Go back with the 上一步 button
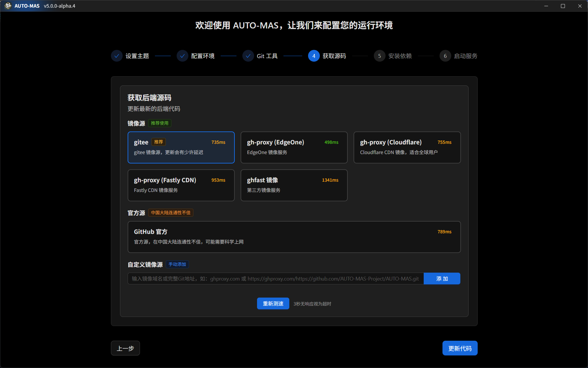Viewport: 588px width, 368px height. 125,348
